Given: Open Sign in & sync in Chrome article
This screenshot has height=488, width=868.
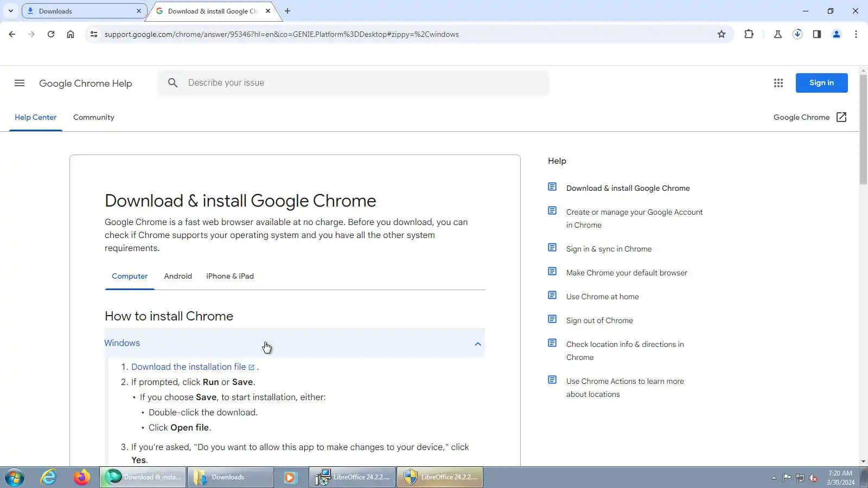Looking at the screenshot, I should point(609,249).
